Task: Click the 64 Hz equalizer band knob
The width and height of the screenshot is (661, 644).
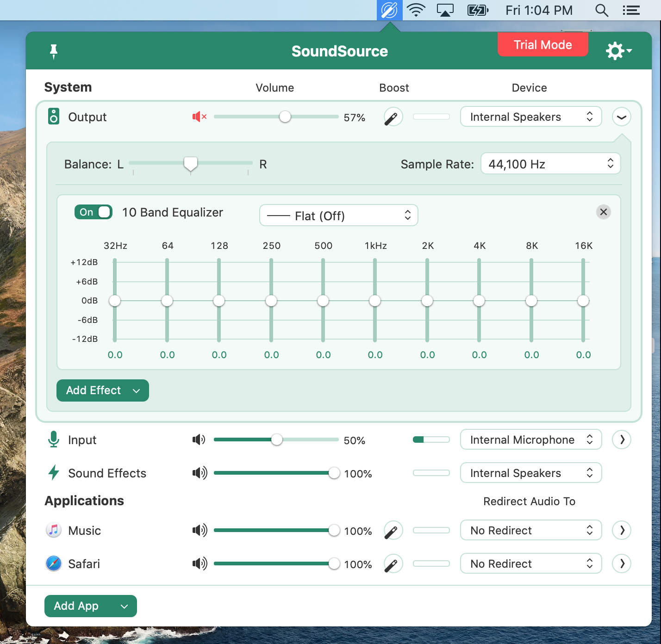Action: pyautogui.click(x=167, y=301)
